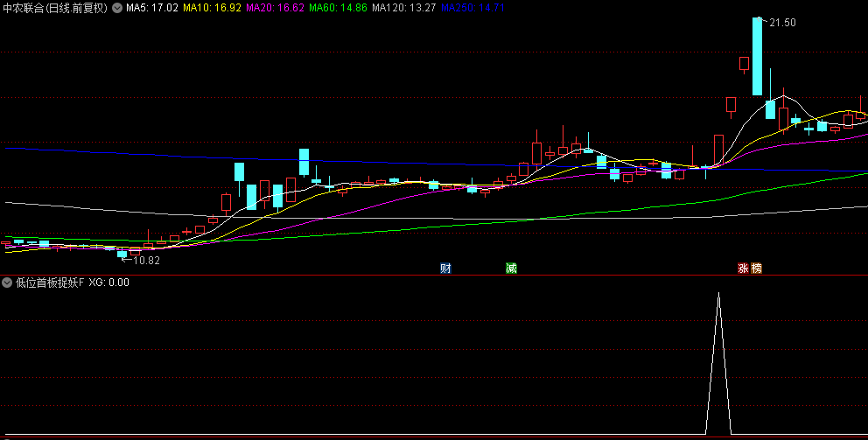868x440 pixels.
Task: Click the orange 榜 leaderboard marker
Action: [756, 269]
